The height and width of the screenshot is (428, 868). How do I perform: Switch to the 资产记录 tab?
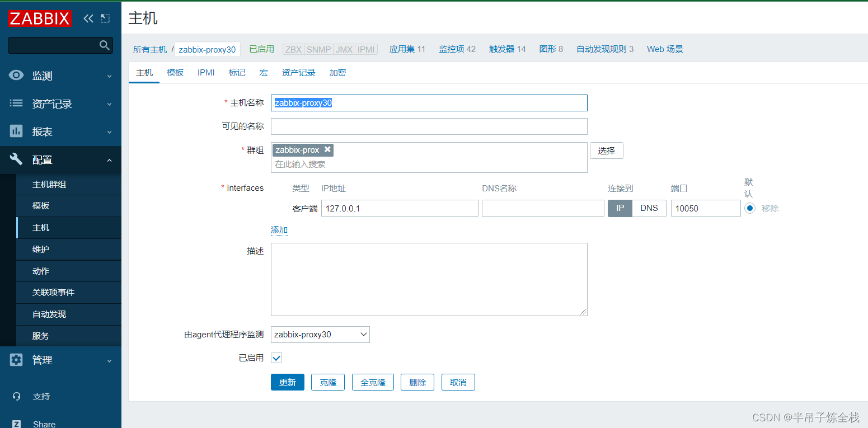299,72
